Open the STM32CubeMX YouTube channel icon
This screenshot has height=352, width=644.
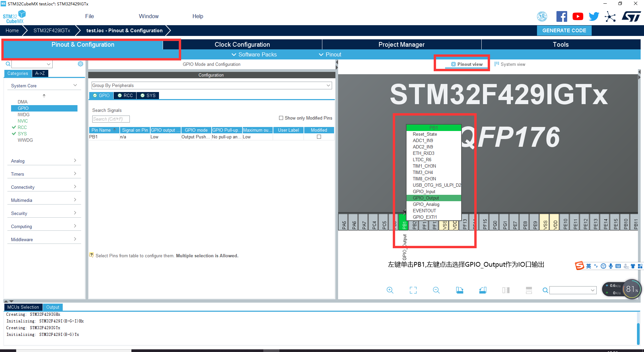[578, 16]
